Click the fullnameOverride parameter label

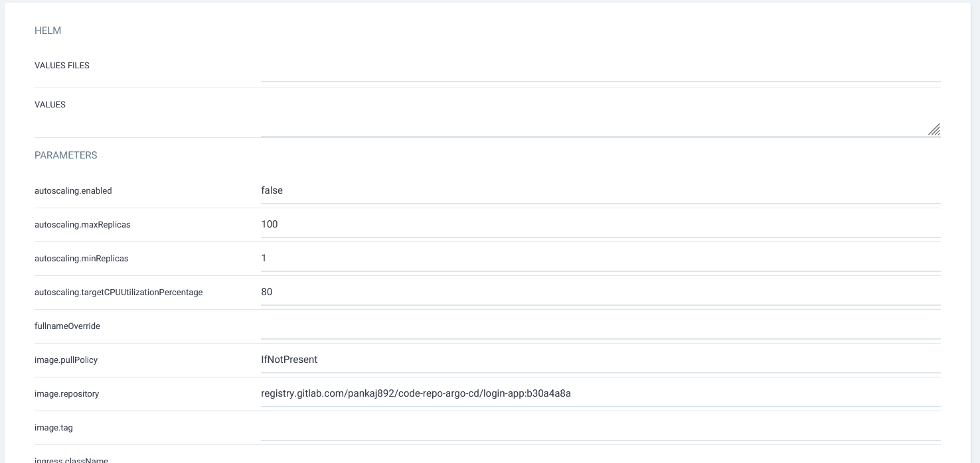point(67,326)
